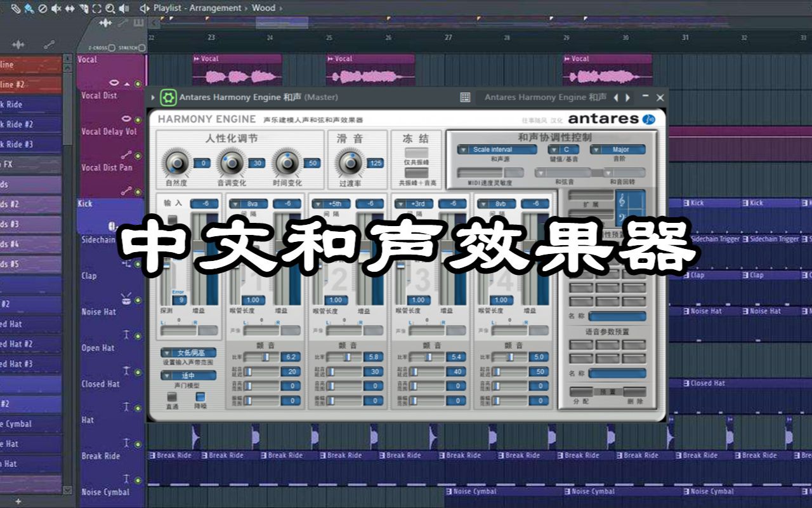Click the Antares round logo icon
Screen dimensions: 812x508
coord(649,119)
